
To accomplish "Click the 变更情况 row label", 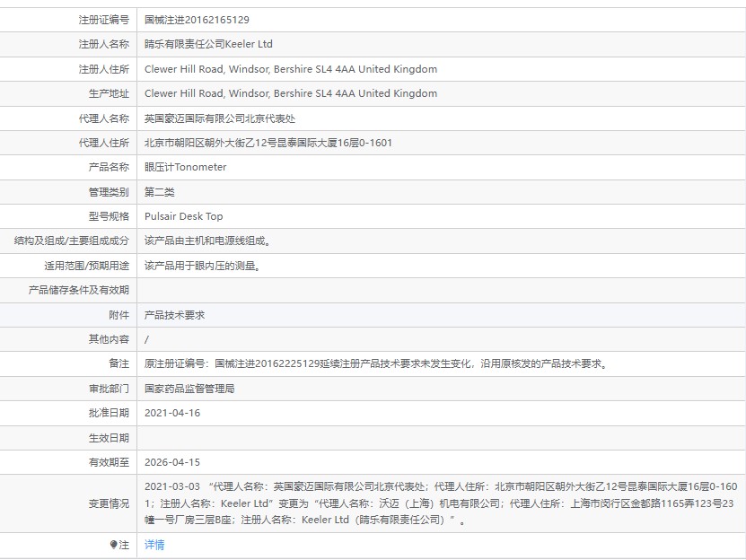I will [x=109, y=503].
